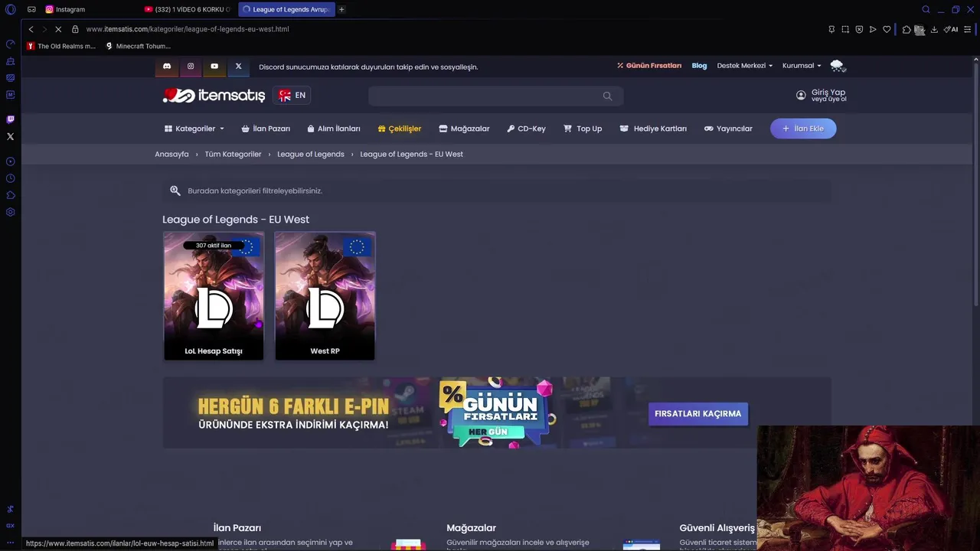Click the weather cloud icon near Kurumsal
980x551 pixels.
click(837, 66)
